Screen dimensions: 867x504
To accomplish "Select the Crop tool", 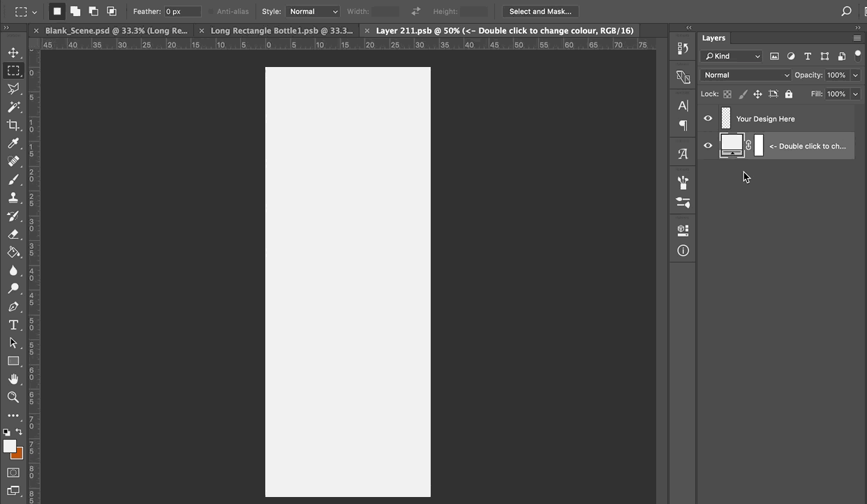I will [13, 125].
